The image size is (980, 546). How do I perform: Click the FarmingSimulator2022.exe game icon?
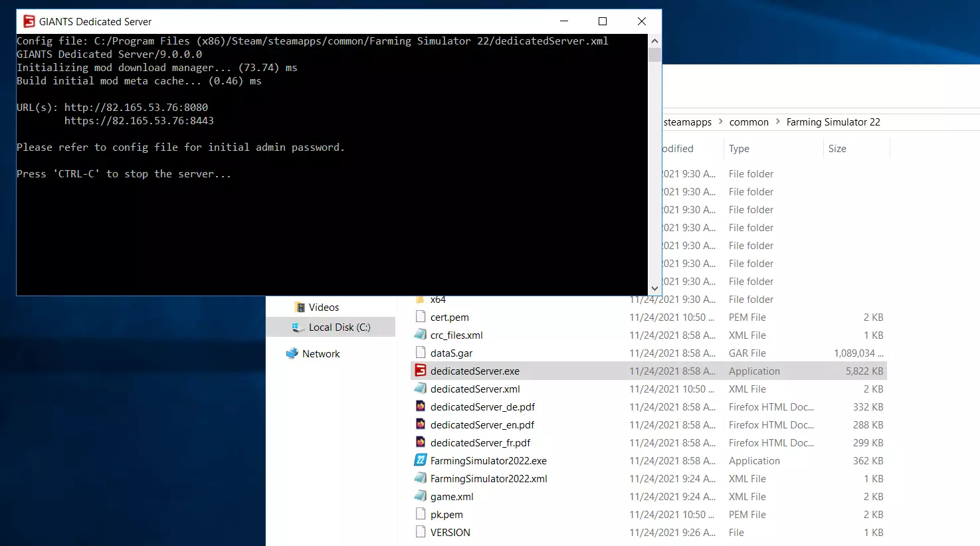[420, 460]
